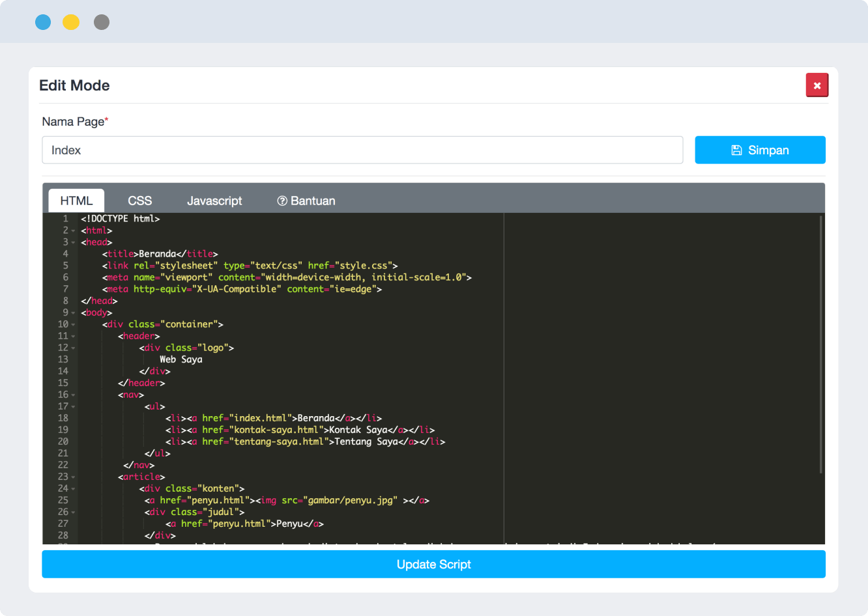
Task: Click the "viewport" meta value
Action: (x=186, y=277)
